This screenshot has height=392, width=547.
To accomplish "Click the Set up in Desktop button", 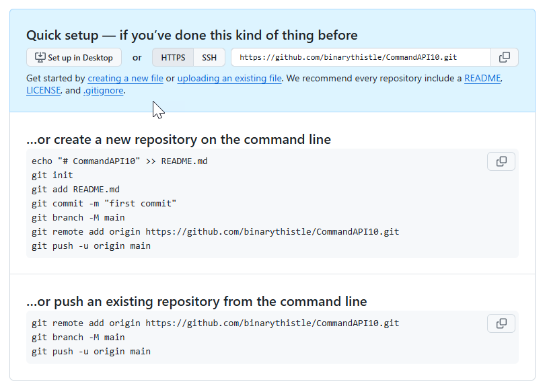I will click(x=74, y=58).
